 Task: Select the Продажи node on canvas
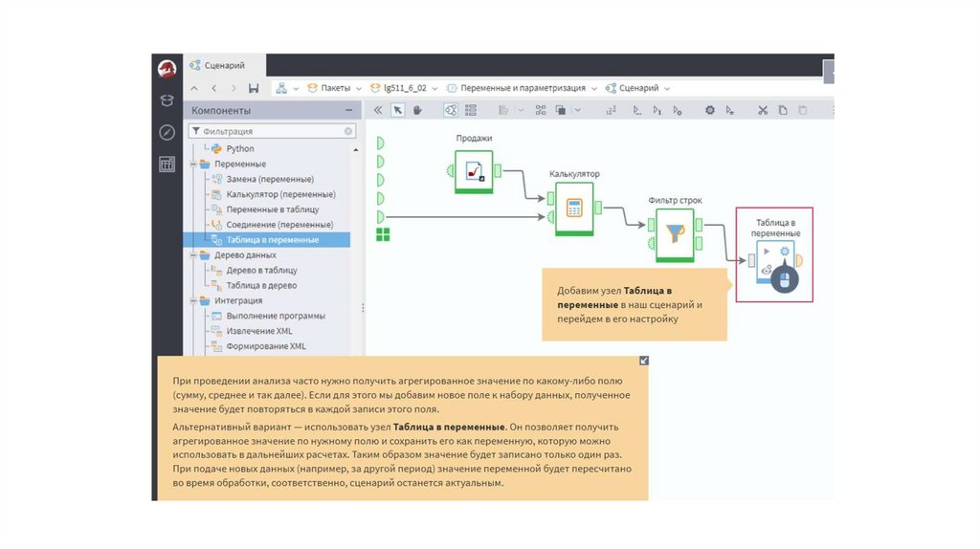[x=474, y=171]
